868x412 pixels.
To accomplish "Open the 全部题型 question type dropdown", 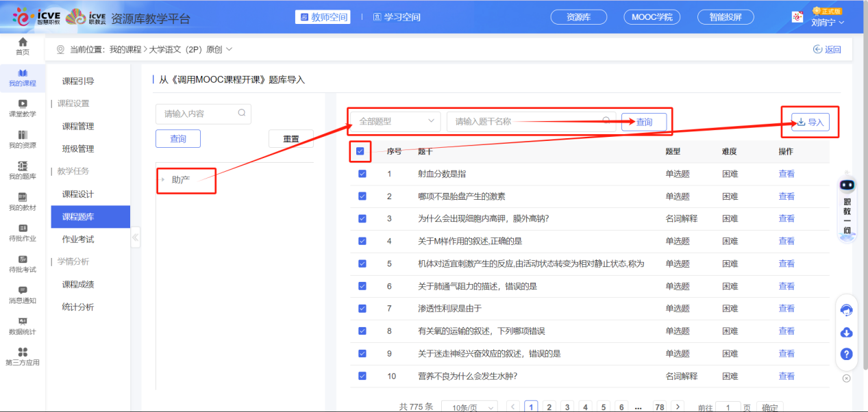I will [396, 121].
